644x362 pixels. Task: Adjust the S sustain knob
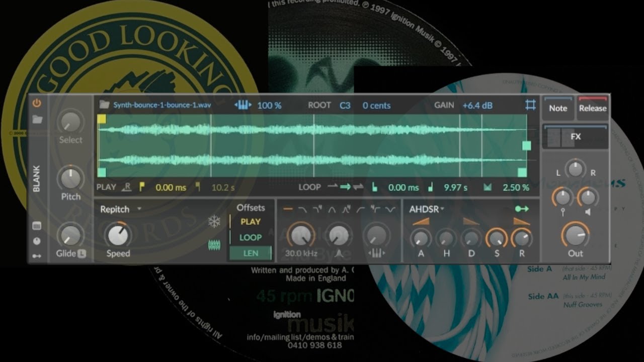(x=497, y=238)
